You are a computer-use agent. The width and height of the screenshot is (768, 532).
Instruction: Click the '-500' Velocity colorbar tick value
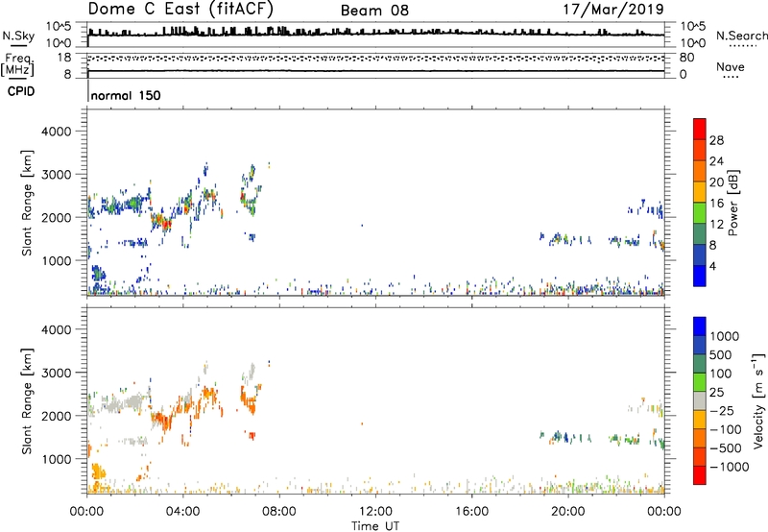tap(726, 448)
